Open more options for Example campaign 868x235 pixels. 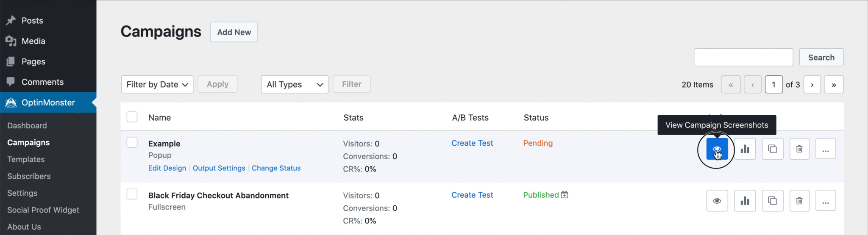coord(826,149)
